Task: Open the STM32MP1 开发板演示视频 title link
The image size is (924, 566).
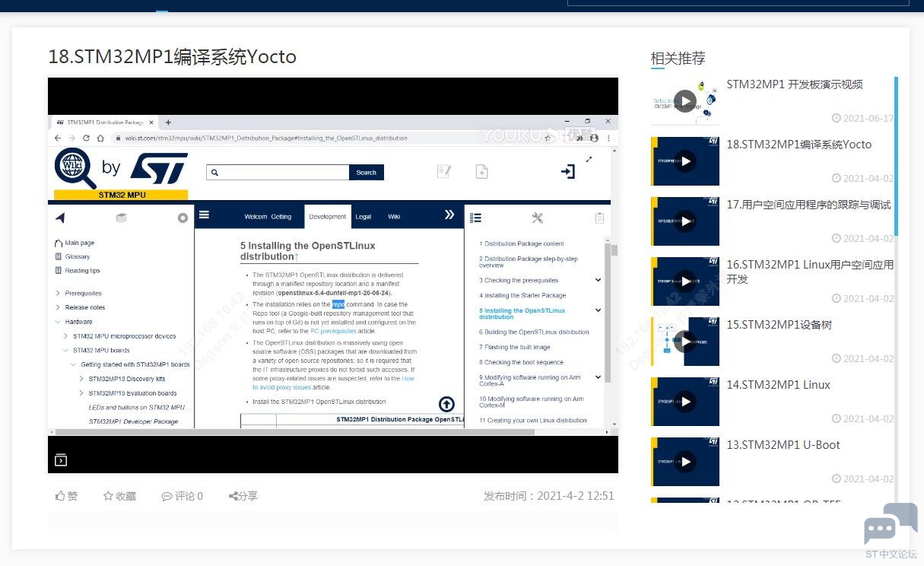Action: (x=795, y=84)
